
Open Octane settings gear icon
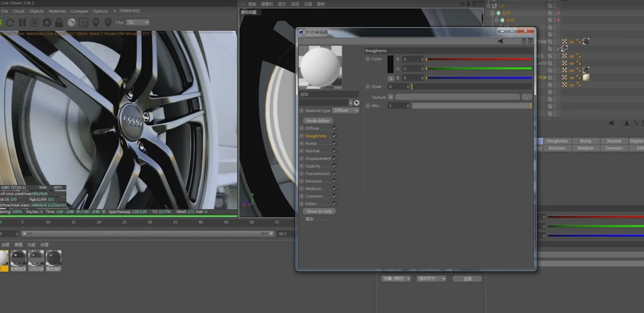point(47,23)
